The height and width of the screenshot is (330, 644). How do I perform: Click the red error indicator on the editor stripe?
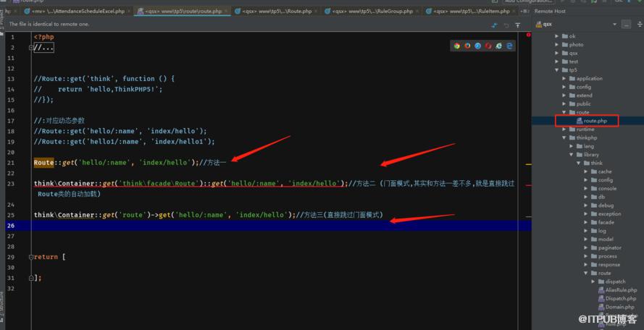(528, 35)
